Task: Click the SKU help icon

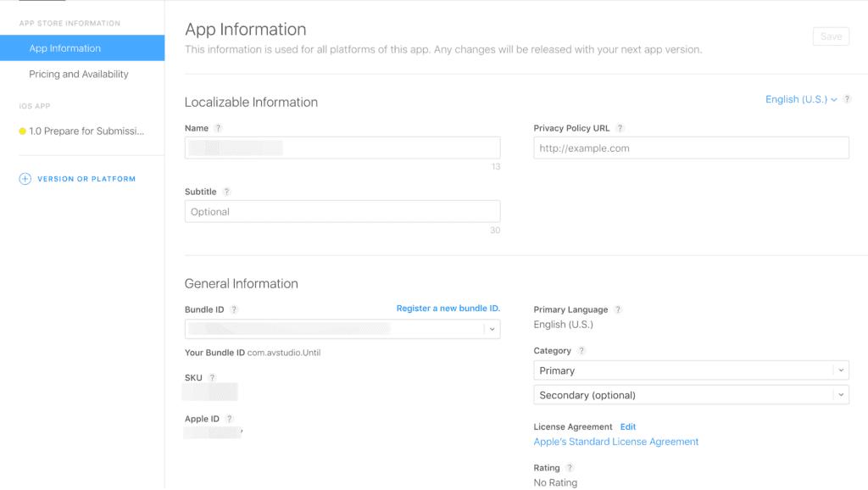Action: [212, 378]
